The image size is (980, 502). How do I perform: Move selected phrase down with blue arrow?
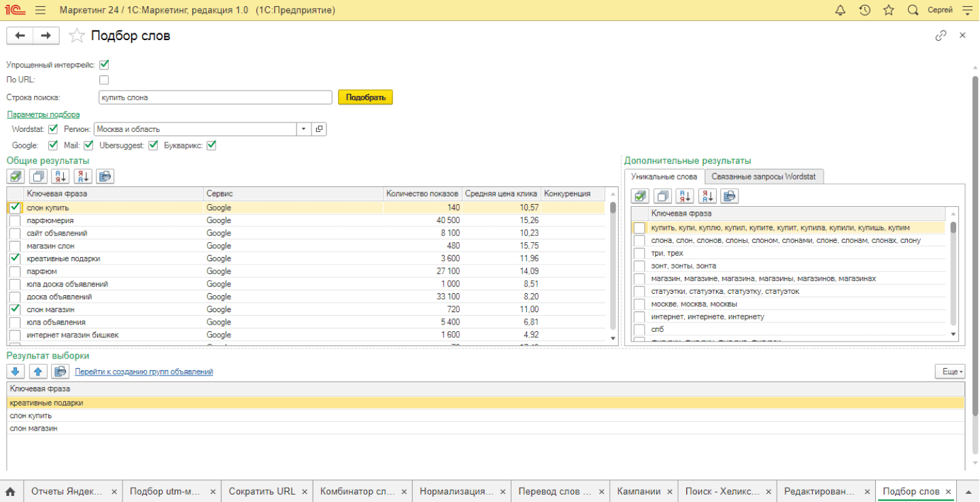(16, 371)
